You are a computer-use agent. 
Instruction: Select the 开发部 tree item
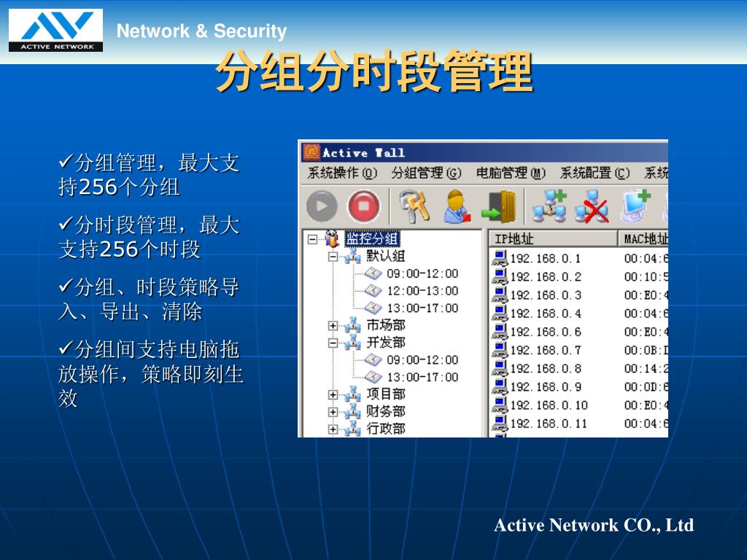pyautogui.click(x=385, y=343)
